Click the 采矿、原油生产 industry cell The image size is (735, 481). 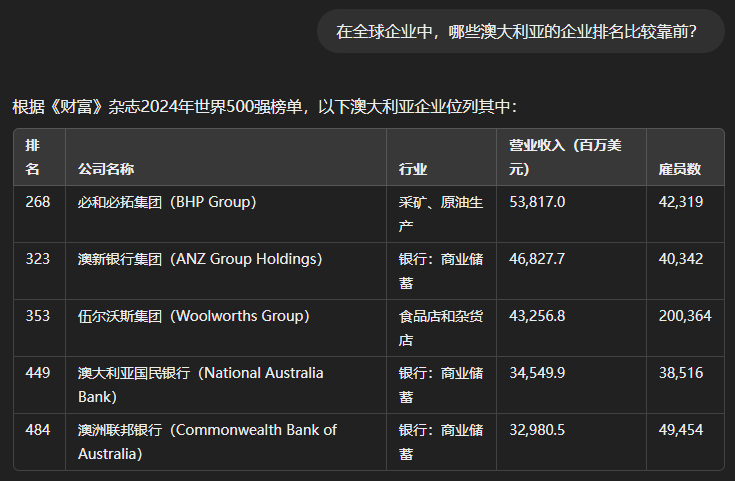tap(440, 214)
